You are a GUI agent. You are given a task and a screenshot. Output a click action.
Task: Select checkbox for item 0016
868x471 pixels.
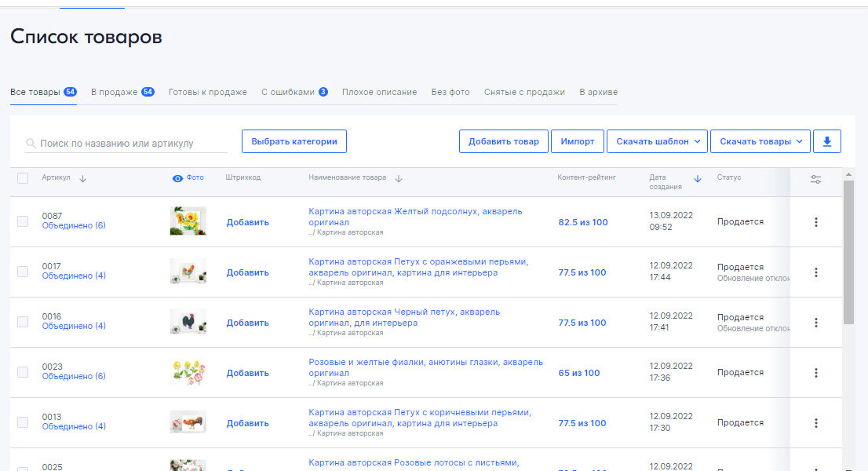tap(23, 322)
